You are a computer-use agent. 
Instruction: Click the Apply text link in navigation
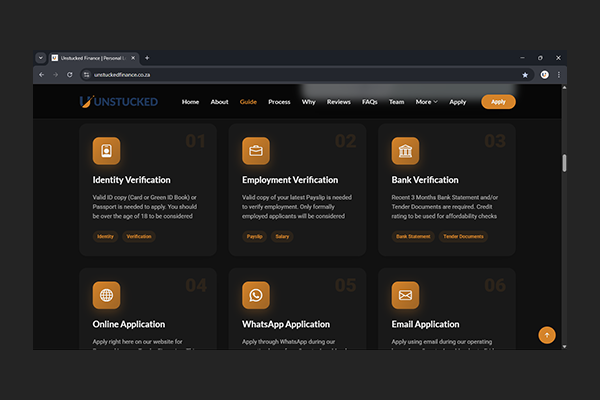point(458,102)
